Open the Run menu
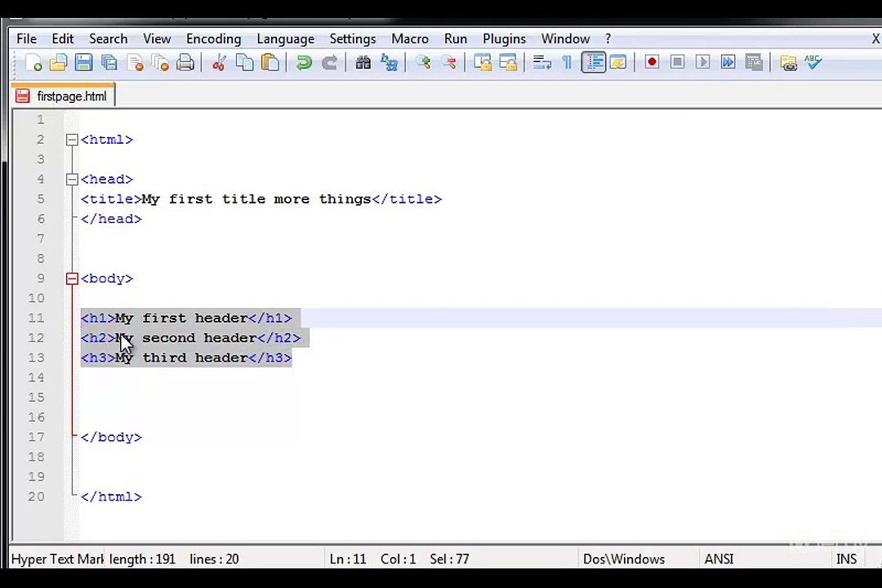Viewport: 882px width, 588px height. (x=455, y=39)
